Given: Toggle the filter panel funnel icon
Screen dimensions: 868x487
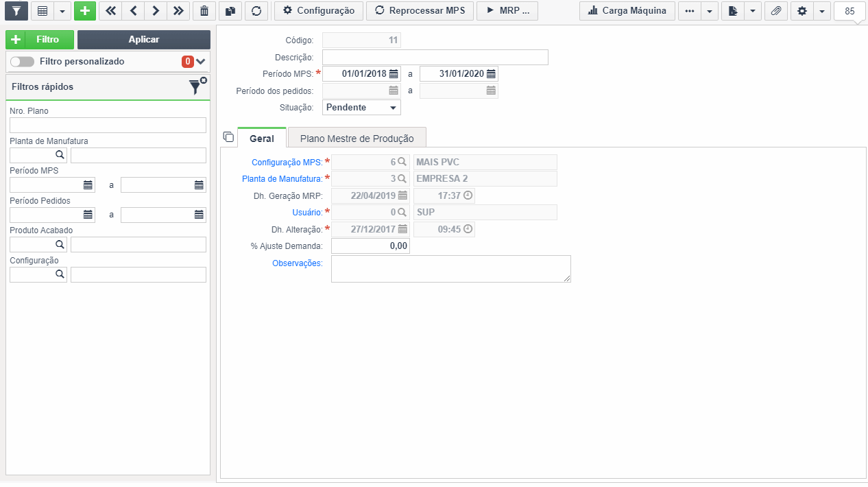Looking at the screenshot, I should click(x=16, y=11).
